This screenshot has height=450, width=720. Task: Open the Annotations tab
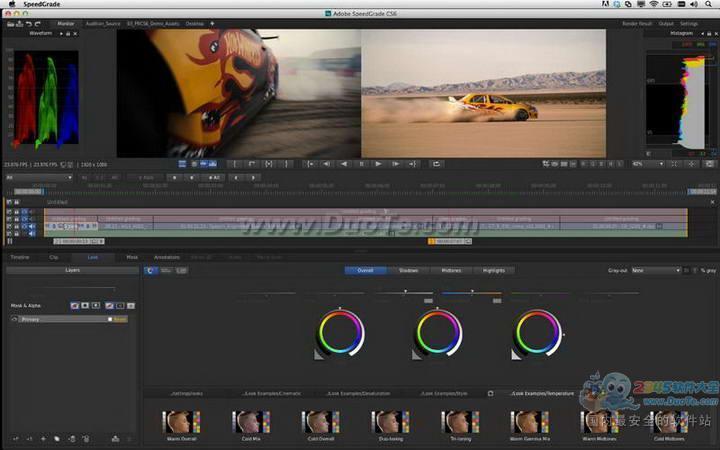(x=167, y=257)
